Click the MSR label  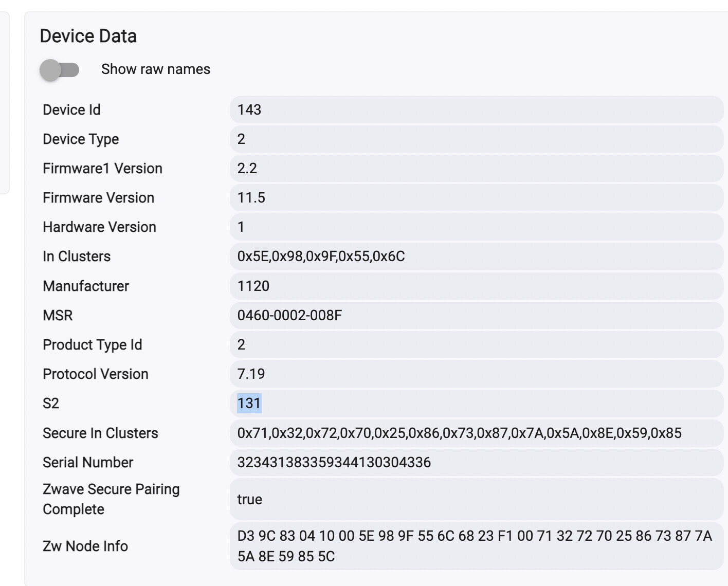coord(58,315)
